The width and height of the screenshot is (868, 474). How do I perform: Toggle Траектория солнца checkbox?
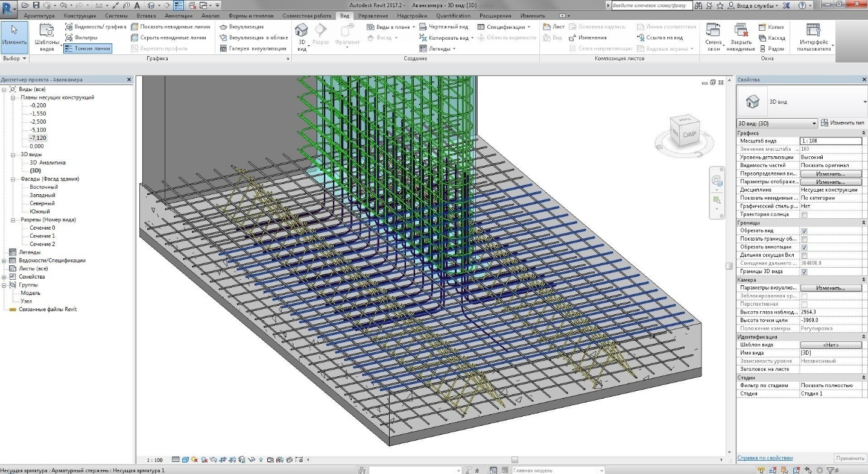[x=804, y=215]
